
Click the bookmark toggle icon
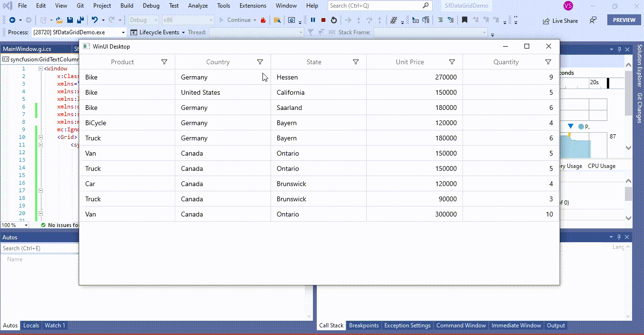(x=464, y=20)
